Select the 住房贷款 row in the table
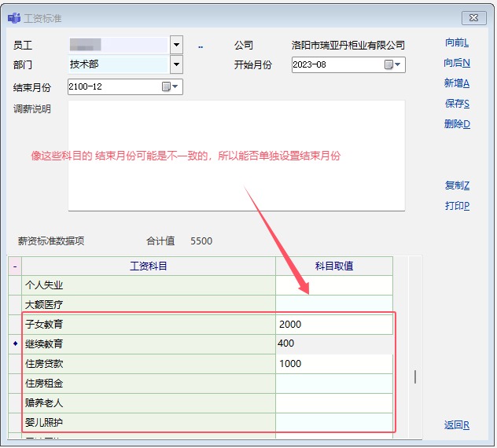The height and width of the screenshot is (448, 497). 148,364
